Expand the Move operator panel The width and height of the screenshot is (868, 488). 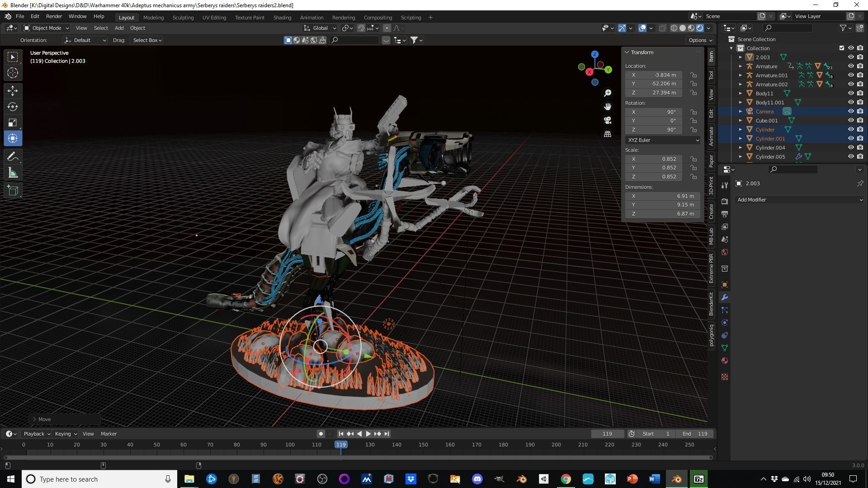tap(34, 419)
